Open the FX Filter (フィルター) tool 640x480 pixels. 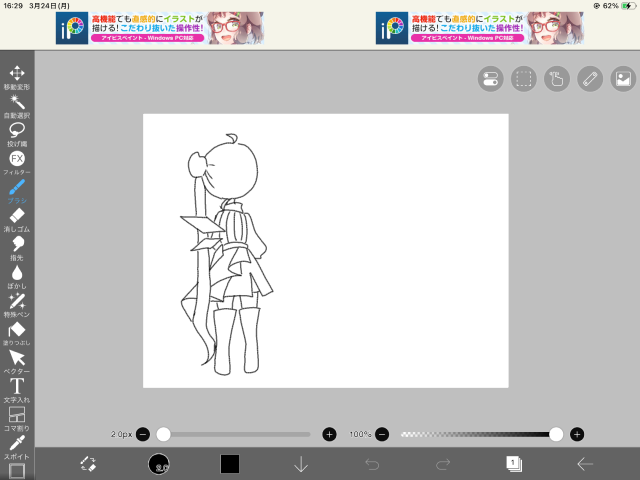click(17, 163)
